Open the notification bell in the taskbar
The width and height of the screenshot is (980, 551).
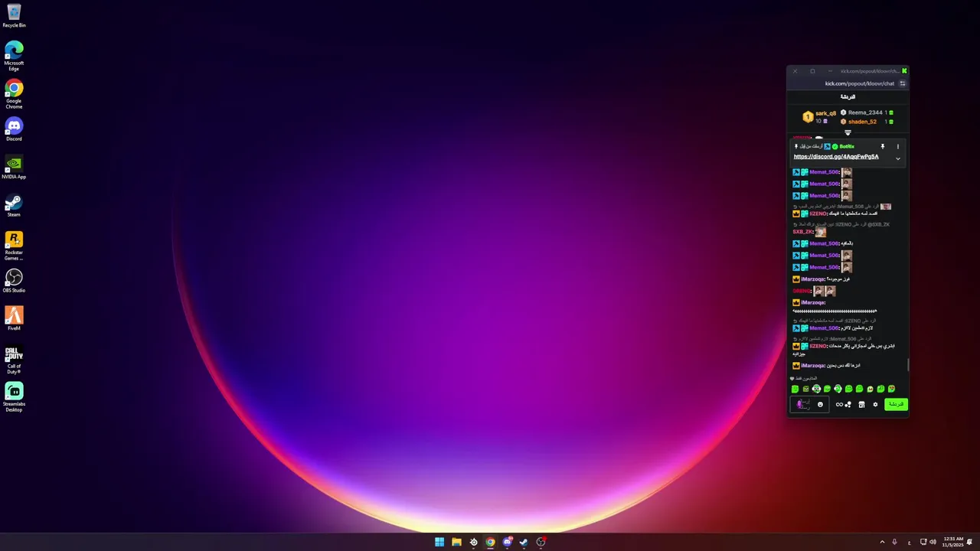969,542
